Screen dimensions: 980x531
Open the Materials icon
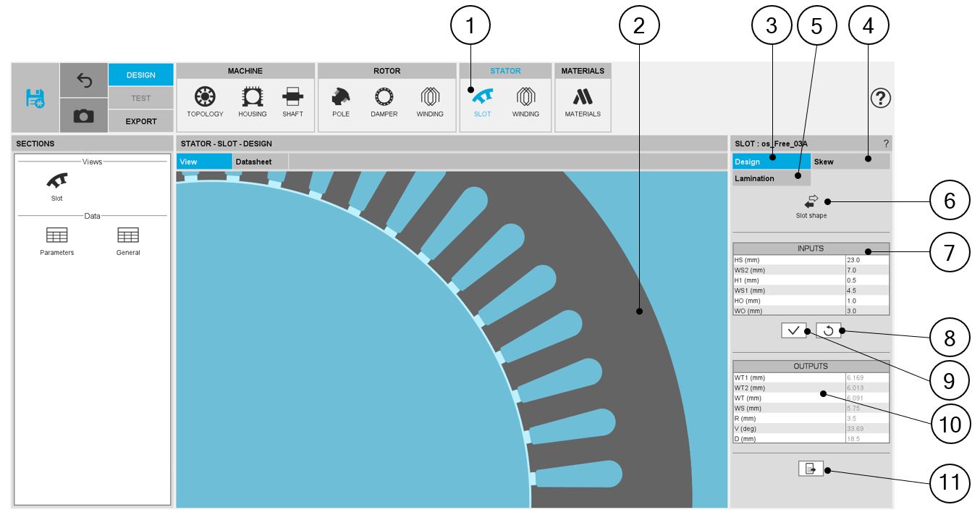[583, 102]
